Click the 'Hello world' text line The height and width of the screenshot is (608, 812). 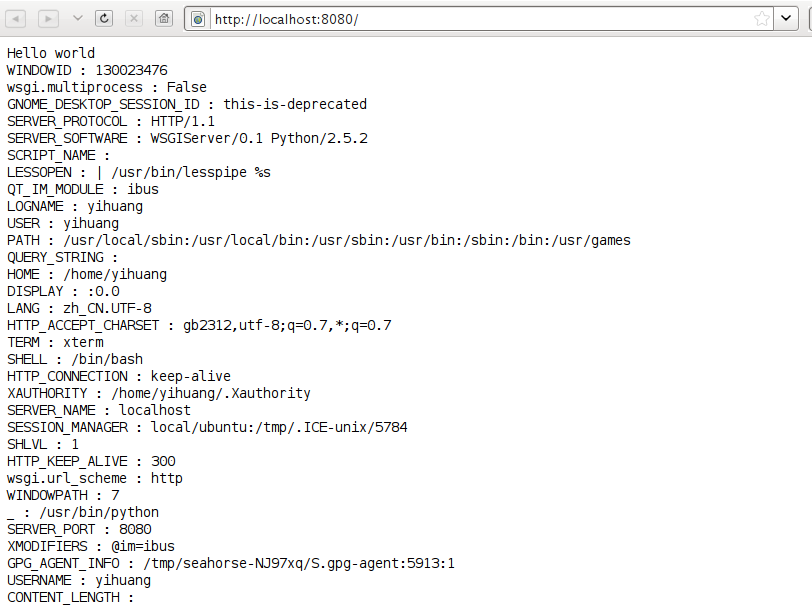51,54
